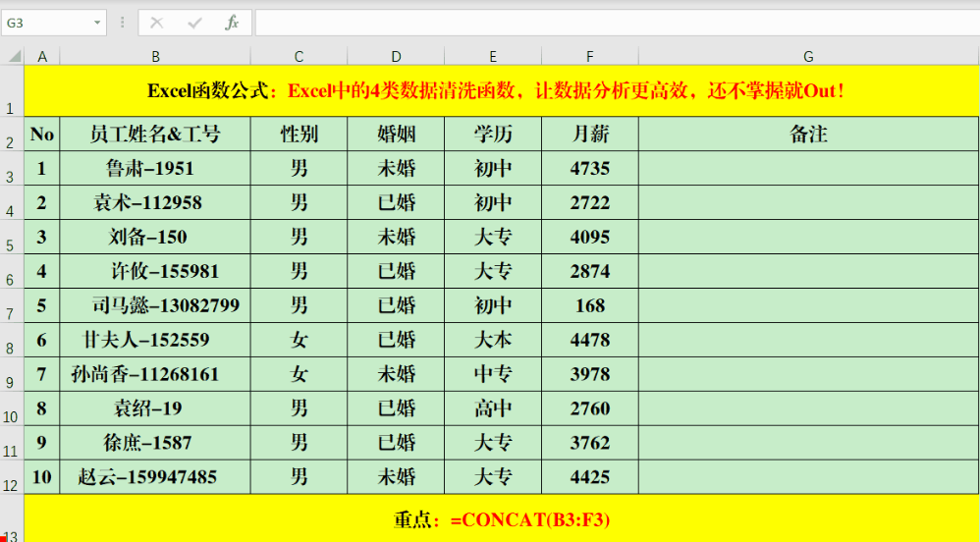Click salary cell 4425

590,477
